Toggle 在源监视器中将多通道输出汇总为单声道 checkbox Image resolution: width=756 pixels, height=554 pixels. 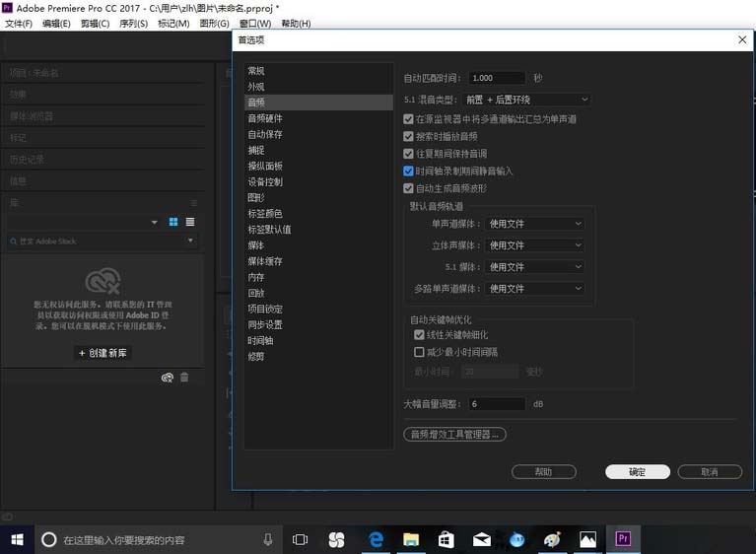(x=408, y=119)
